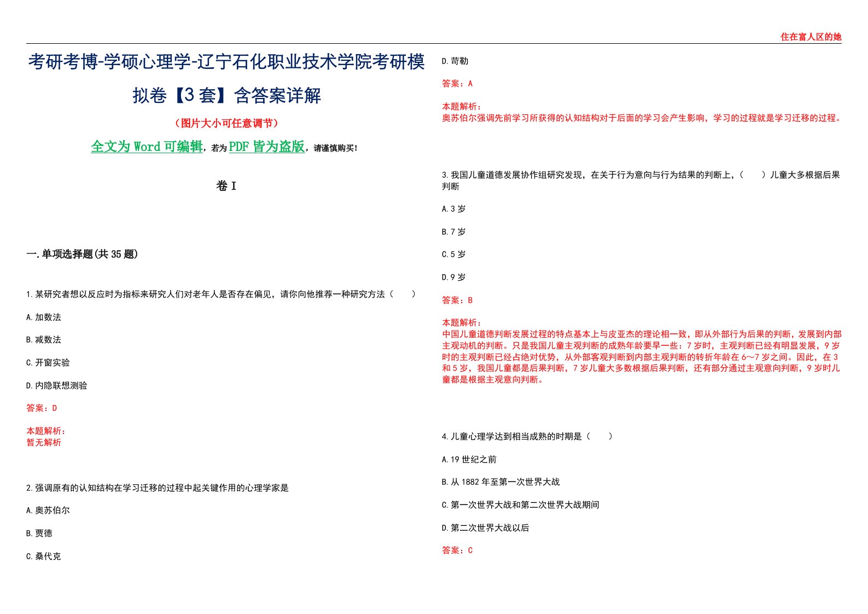Click question 2 text about 学习迁移

coord(158,488)
